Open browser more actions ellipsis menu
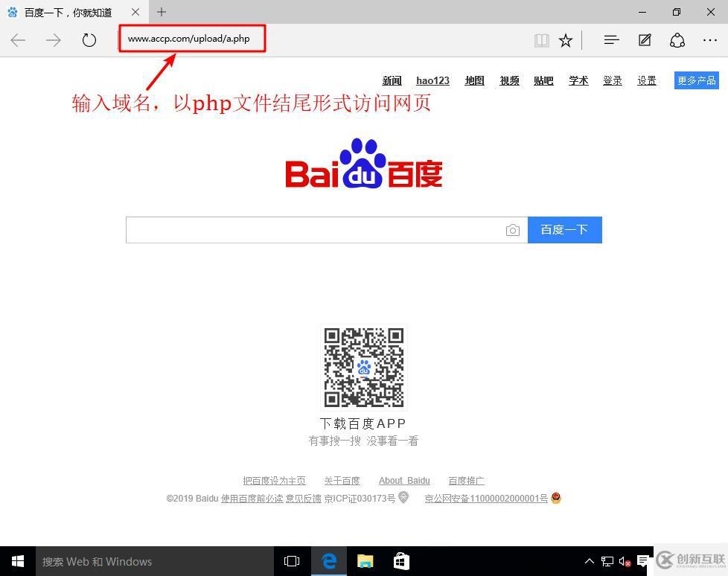The height and width of the screenshot is (576, 728). (710, 40)
